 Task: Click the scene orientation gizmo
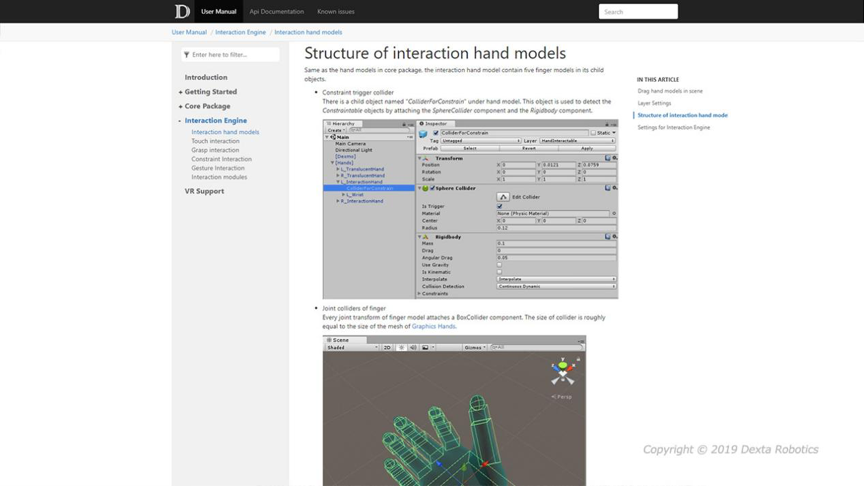pyautogui.click(x=563, y=371)
